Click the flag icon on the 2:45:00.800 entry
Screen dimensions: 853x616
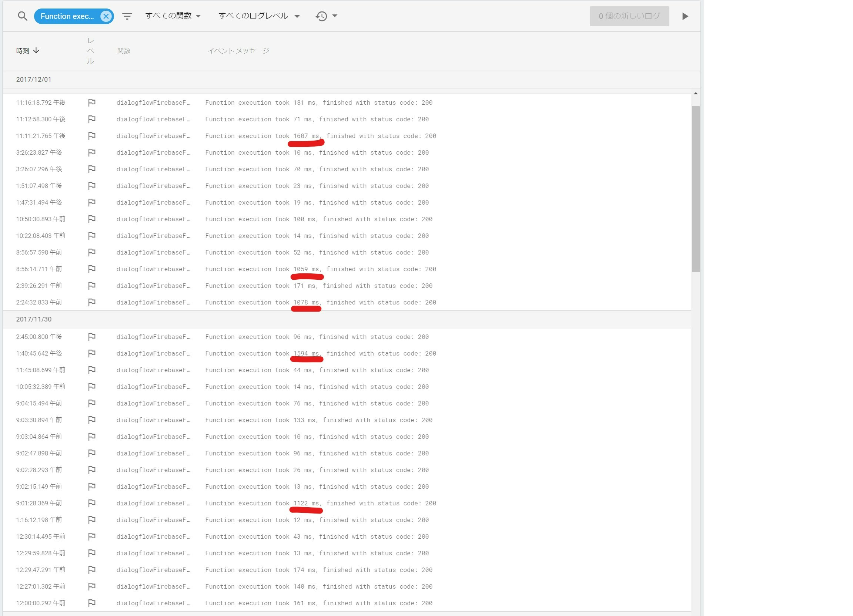(x=91, y=336)
